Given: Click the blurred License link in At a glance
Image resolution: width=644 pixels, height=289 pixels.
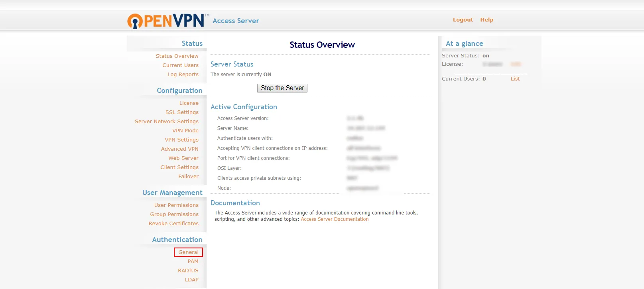Looking at the screenshot, I should pos(516,64).
